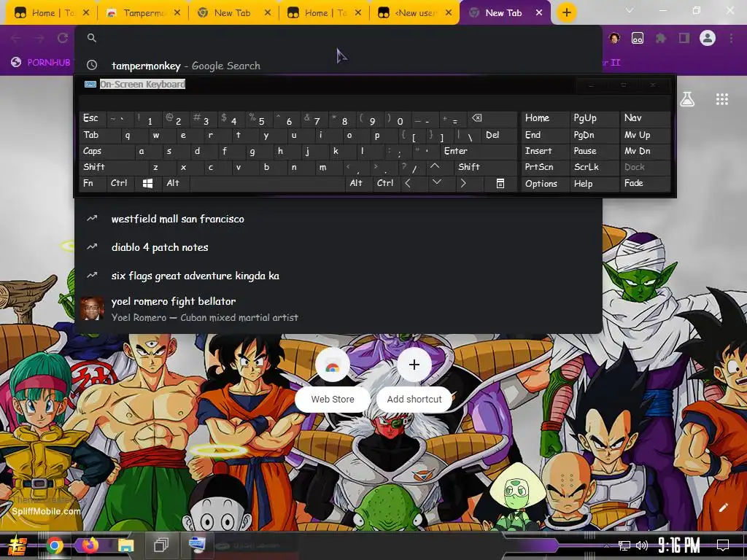Open the volume icon in system tray
This screenshot has height=560, width=747.
coord(641,545)
